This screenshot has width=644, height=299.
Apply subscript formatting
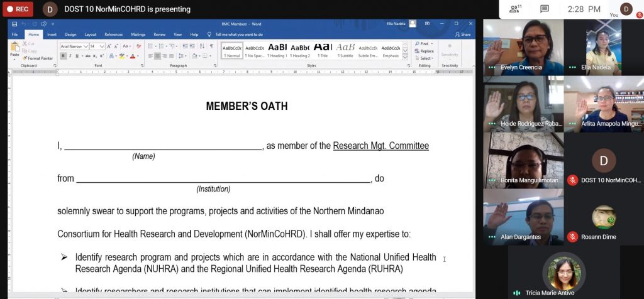point(94,56)
